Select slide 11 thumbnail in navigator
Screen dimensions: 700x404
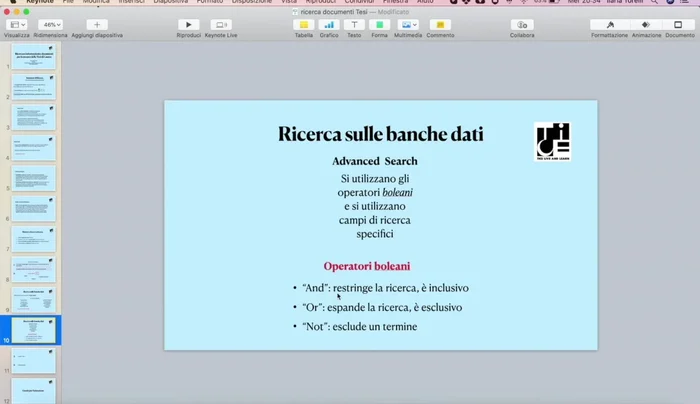point(33,361)
